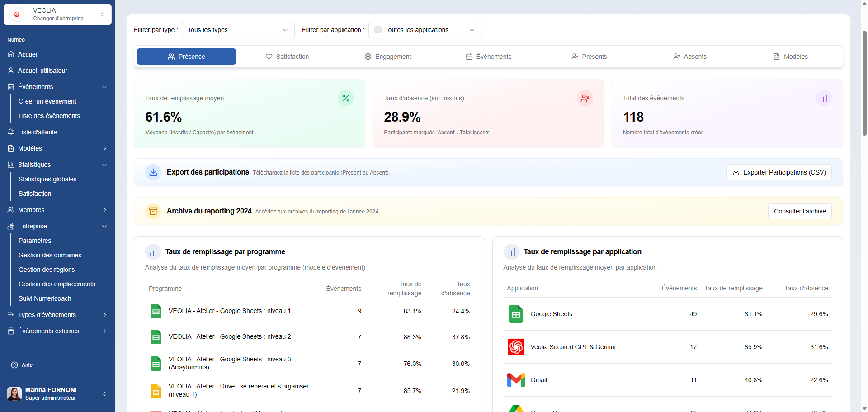Click the download icon beside Export des participations
The image size is (868, 412).
click(x=153, y=172)
